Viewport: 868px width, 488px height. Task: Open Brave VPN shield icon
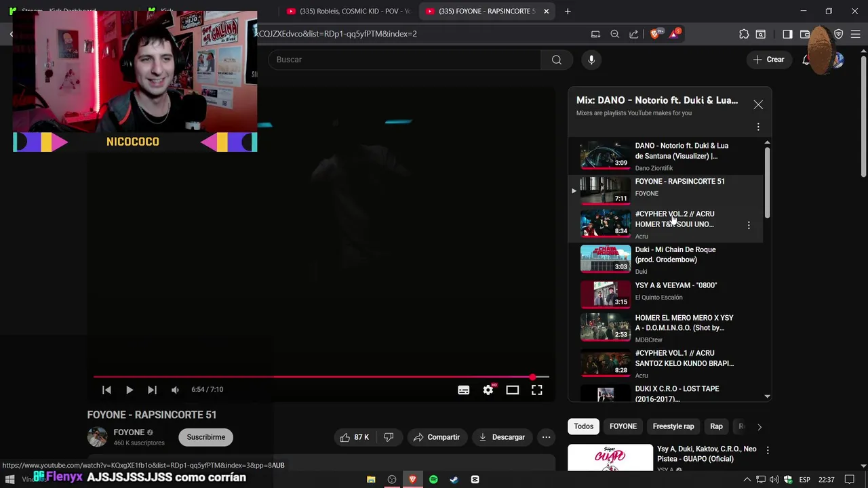coord(839,34)
